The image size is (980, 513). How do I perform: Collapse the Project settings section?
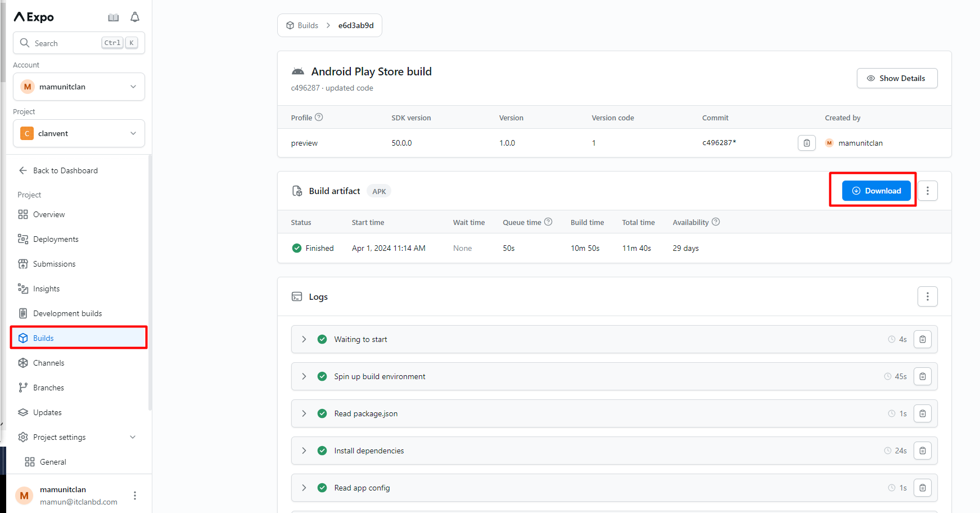tap(133, 437)
